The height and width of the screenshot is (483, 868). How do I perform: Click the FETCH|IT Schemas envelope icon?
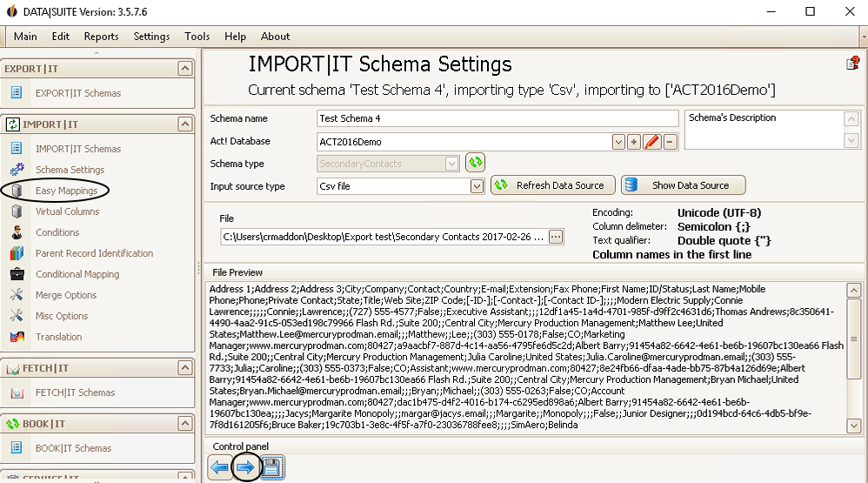click(x=17, y=392)
